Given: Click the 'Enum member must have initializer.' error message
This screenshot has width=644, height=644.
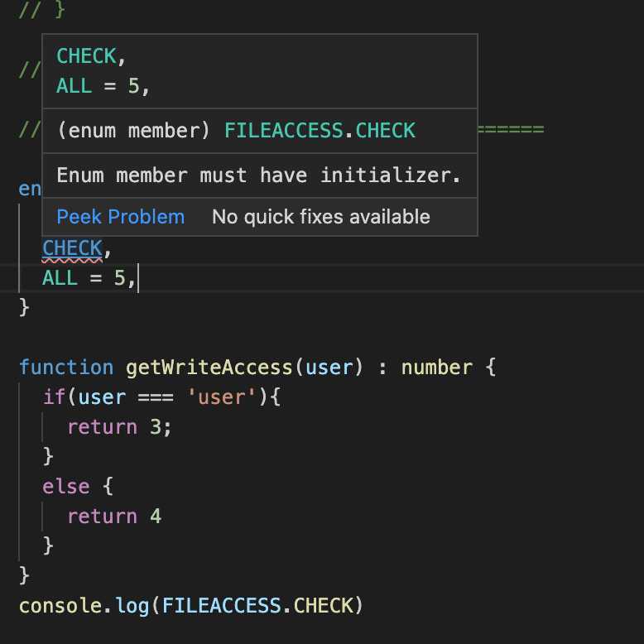Looking at the screenshot, I should pos(258,175).
